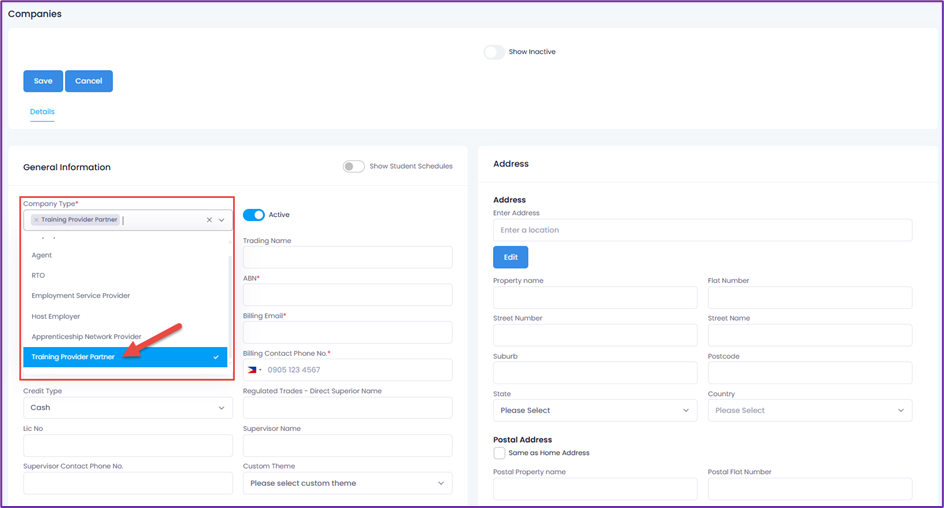Image resolution: width=944 pixels, height=508 pixels.
Task: Open the Details tab
Action: tap(42, 112)
